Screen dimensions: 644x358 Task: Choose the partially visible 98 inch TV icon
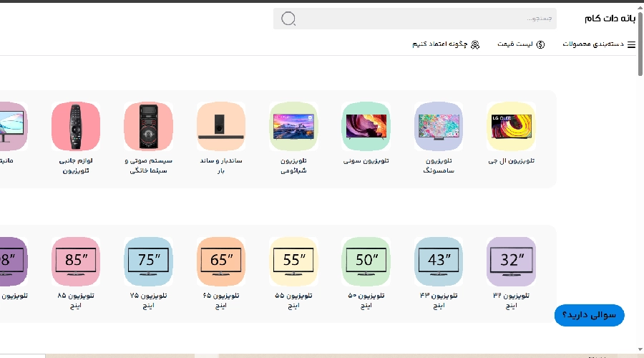(14, 261)
